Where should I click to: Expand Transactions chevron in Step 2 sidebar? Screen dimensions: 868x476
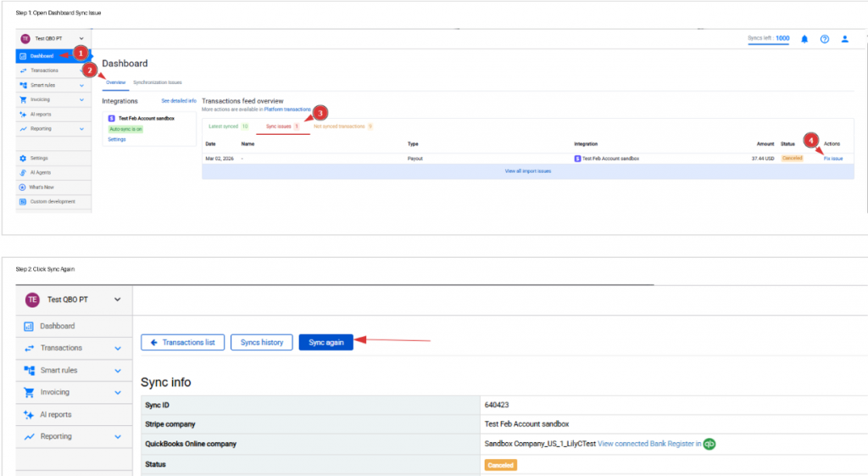click(117, 349)
